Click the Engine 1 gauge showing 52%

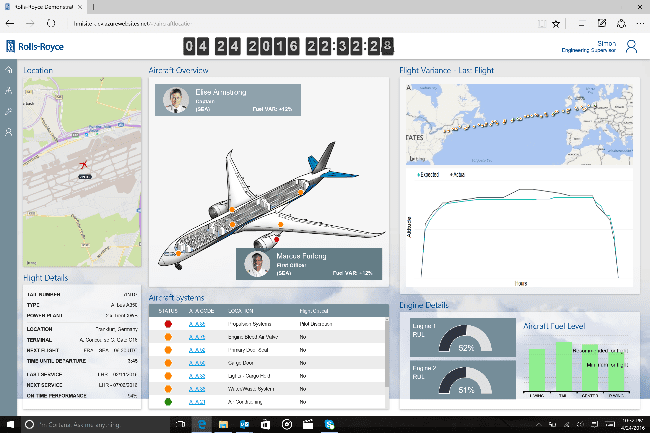click(465, 340)
